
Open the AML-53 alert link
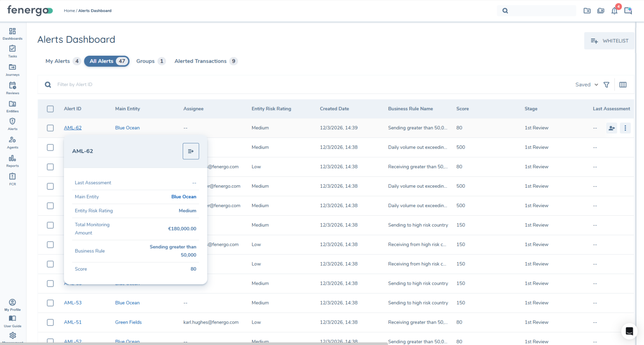[x=73, y=303]
